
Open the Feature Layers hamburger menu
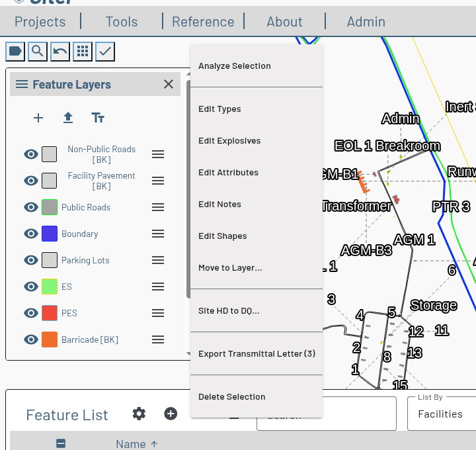click(x=22, y=84)
